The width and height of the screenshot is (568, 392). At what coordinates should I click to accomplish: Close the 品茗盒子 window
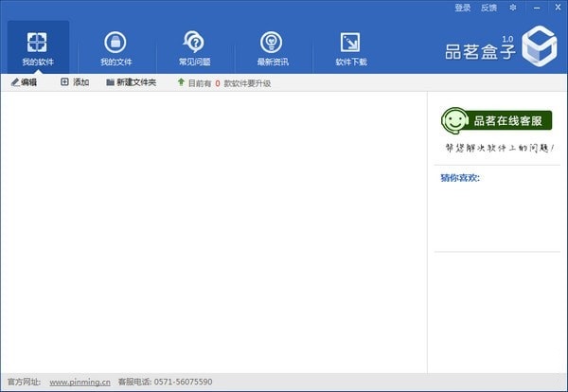(558, 8)
